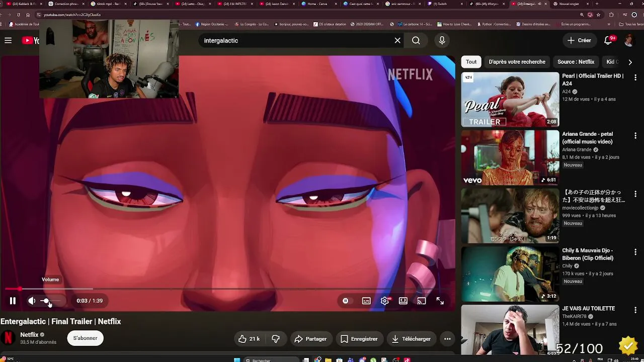Open options for Ariana Grande petal video
The width and height of the screenshot is (644, 362).
tap(635, 136)
